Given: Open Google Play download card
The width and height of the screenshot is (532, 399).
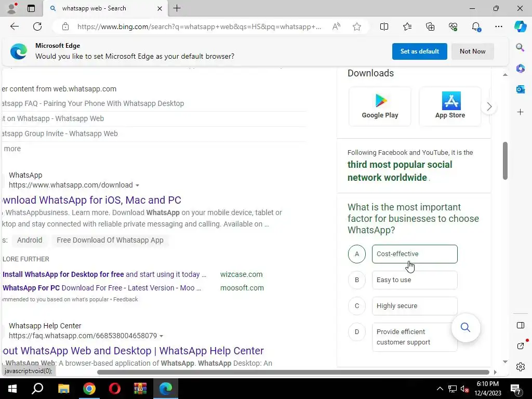Looking at the screenshot, I should (380, 106).
